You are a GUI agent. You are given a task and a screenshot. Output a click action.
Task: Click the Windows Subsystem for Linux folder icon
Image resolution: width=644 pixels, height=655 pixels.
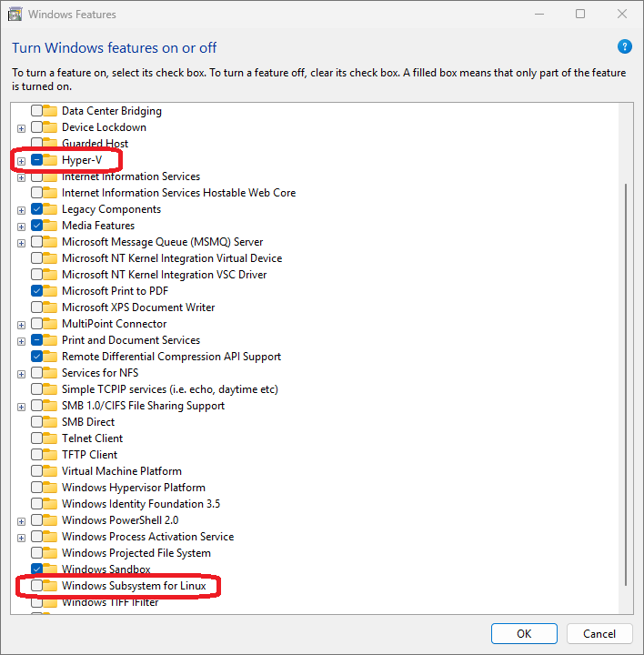[50, 586]
